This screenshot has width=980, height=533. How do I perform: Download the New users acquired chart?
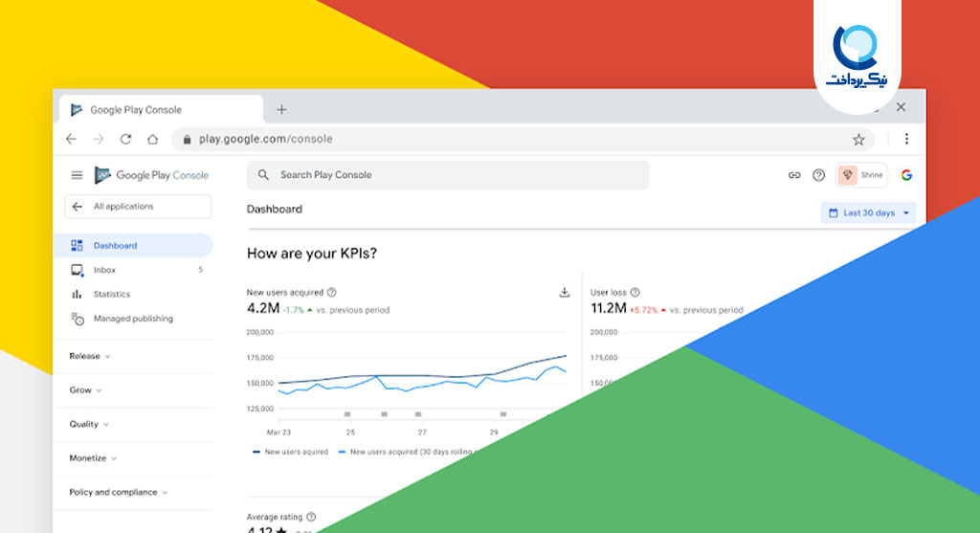pyautogui.click(x=564, y=293)
